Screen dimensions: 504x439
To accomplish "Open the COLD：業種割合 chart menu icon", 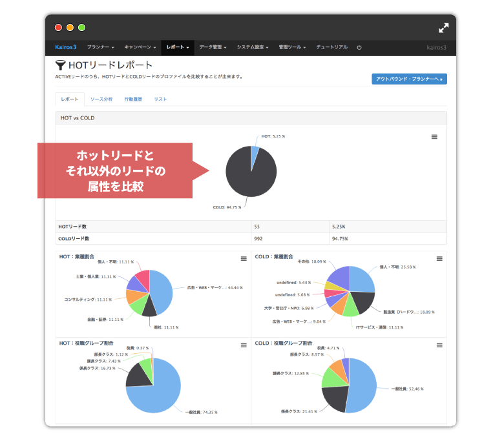I will (439, 258).
